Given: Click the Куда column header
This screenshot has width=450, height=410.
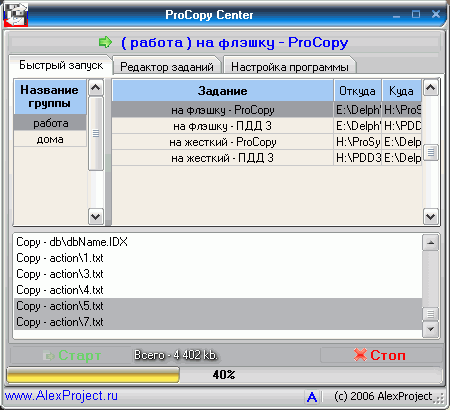Looking at the screenshot, I should pos(402,91).
